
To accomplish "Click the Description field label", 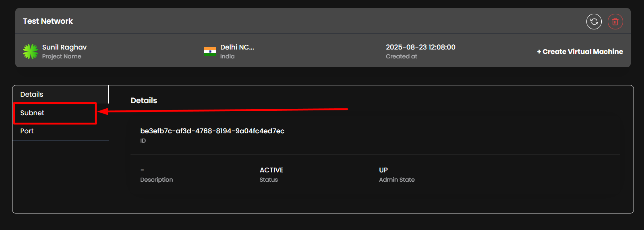I will coord(156,180).
